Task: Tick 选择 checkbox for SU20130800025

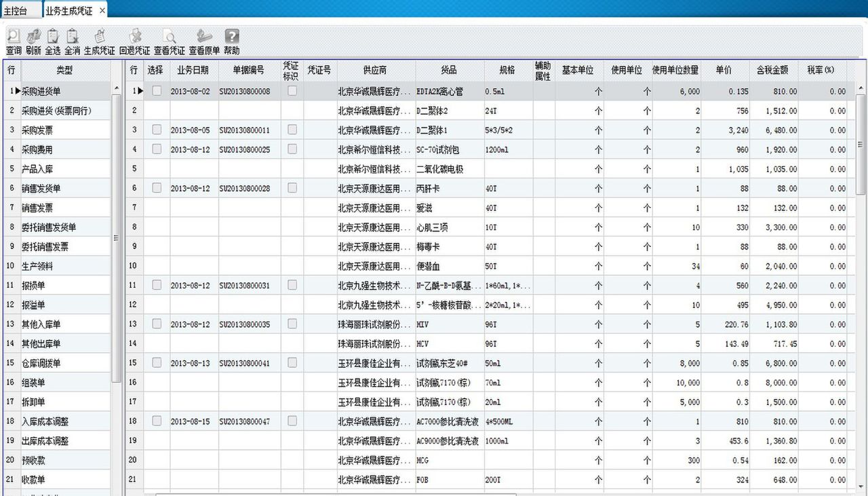Action: tap(157, 149)
